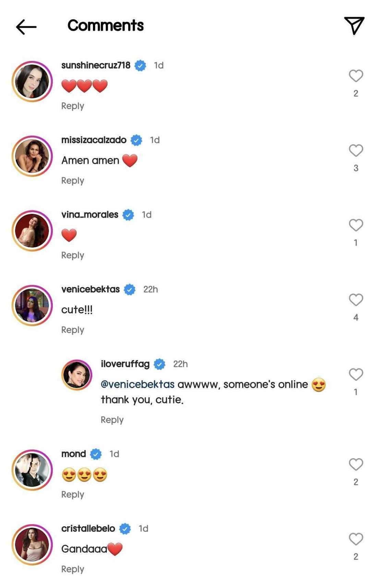Open the cristallebelo username link

pyautogui.click(x=88, y=529)
